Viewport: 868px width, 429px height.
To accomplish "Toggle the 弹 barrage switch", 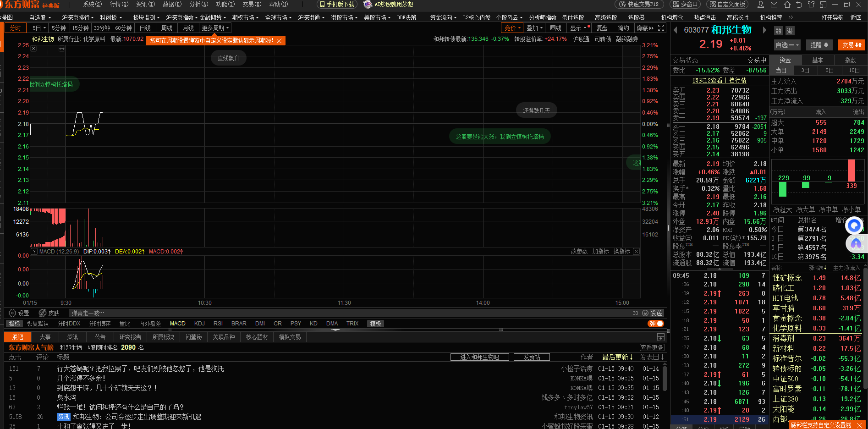I will pos(656,324).
